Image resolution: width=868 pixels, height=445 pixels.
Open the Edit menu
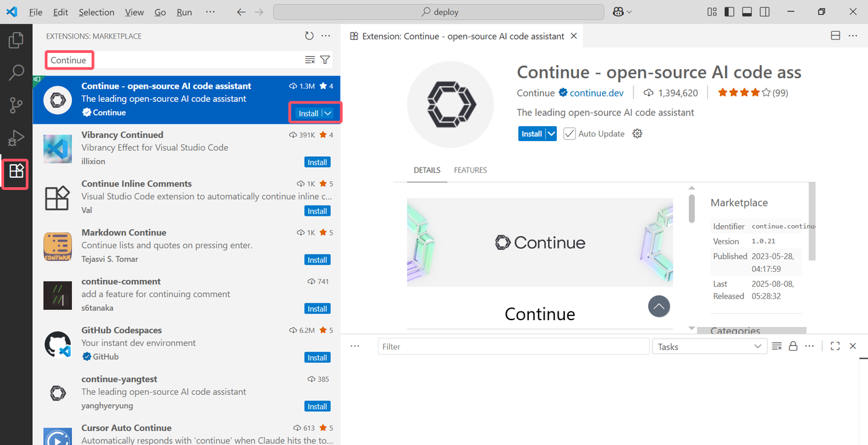60,12
